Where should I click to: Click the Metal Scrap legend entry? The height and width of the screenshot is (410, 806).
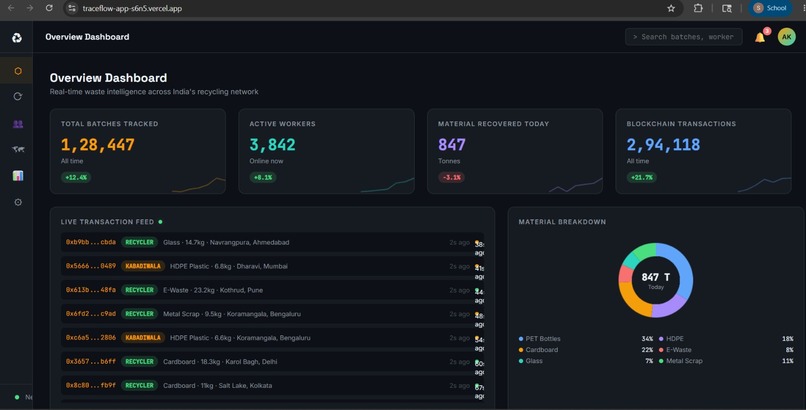click(x=681, y=361)
